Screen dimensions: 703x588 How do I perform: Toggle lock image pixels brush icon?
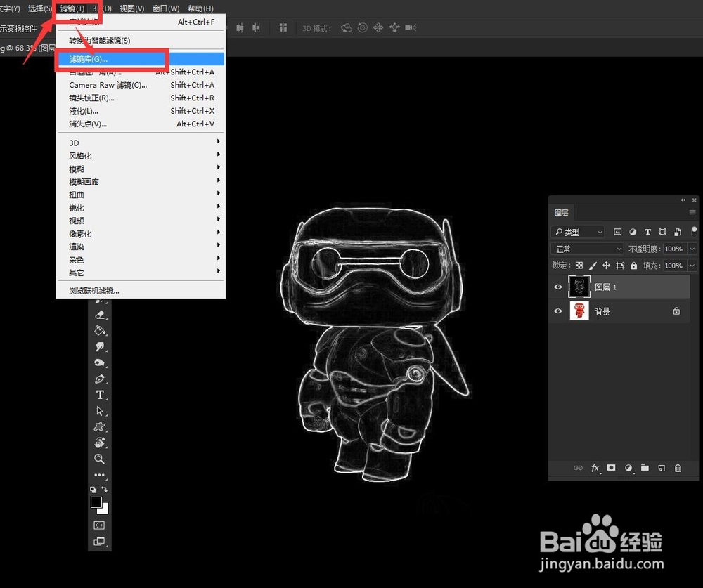[x=593, y=266]
